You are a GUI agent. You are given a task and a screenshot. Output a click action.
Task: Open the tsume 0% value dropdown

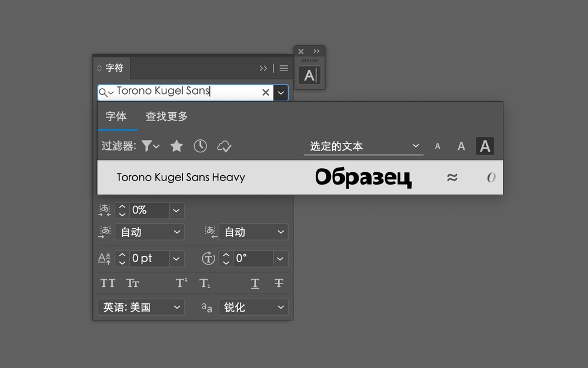tap(176, 210)
